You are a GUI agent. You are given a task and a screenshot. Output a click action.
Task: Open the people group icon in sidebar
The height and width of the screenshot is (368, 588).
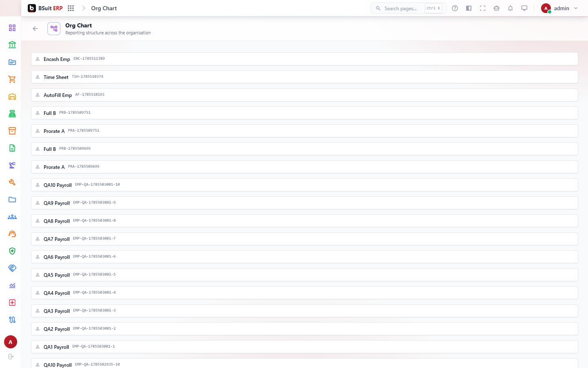click(12, 217)
